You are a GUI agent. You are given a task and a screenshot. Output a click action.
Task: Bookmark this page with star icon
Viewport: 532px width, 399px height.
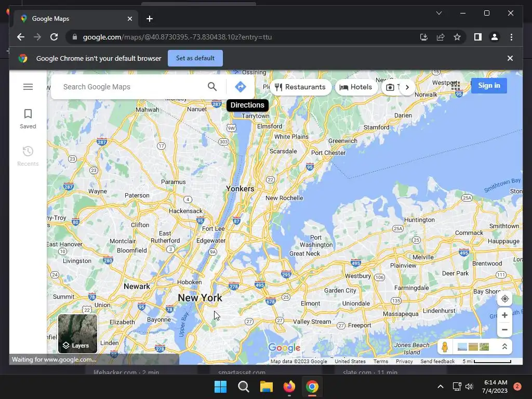coord(457,37)
